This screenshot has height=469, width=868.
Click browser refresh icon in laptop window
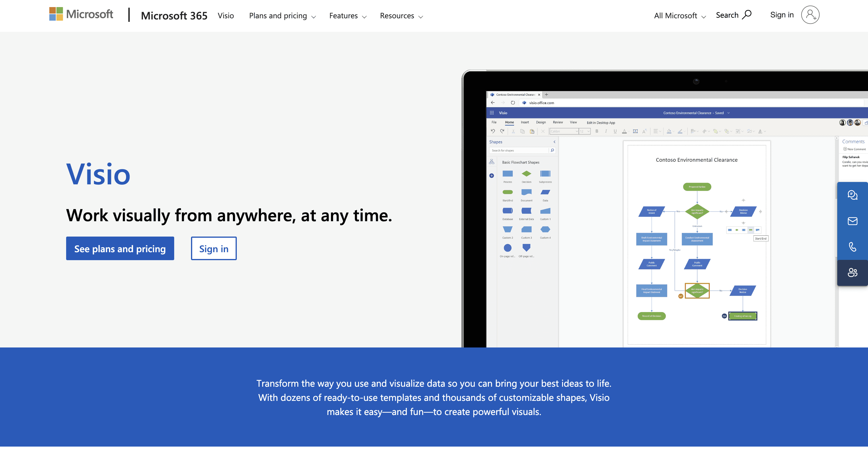pos(513,103)
